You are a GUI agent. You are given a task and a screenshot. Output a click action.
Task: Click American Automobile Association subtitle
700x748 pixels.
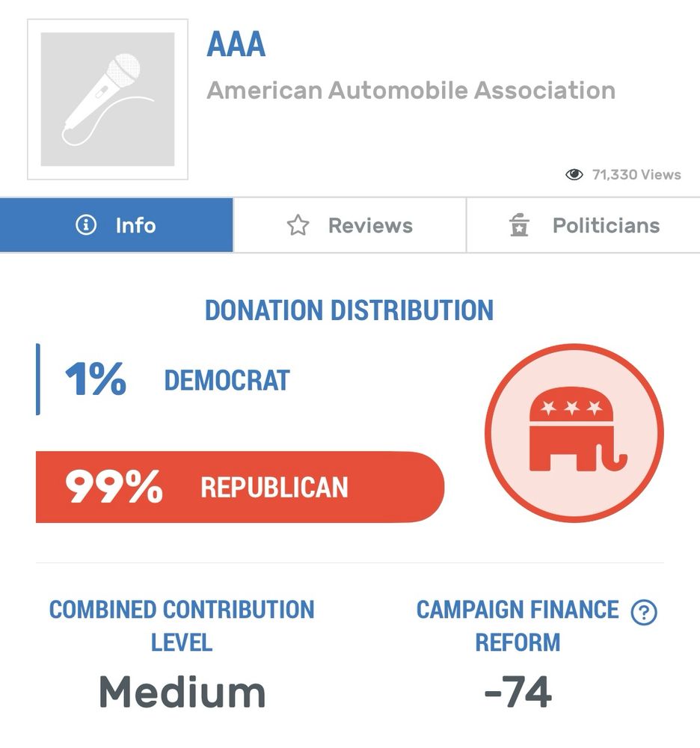[x=411, y=91]
